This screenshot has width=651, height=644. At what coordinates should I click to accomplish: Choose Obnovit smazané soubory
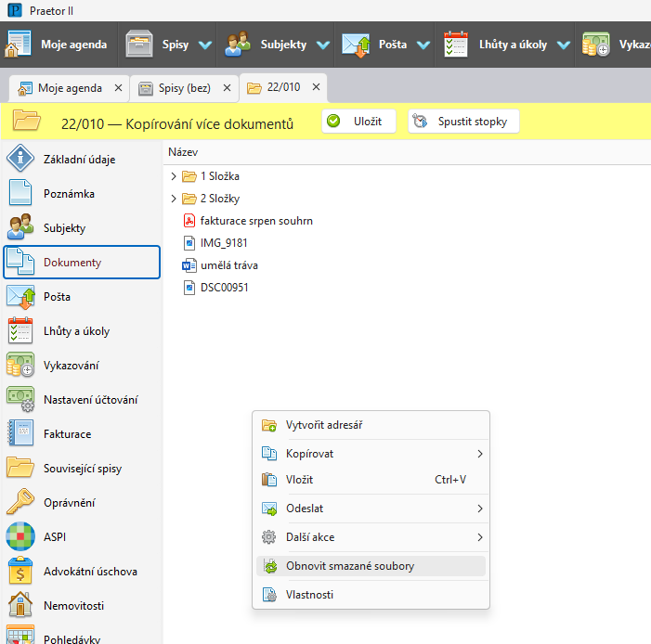tap(371, 566)
